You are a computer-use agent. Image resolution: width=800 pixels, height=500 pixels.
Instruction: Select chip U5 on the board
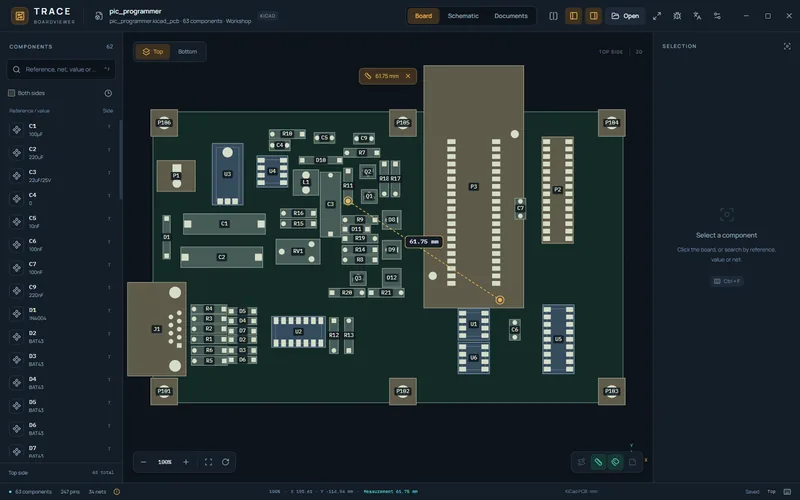558,339
